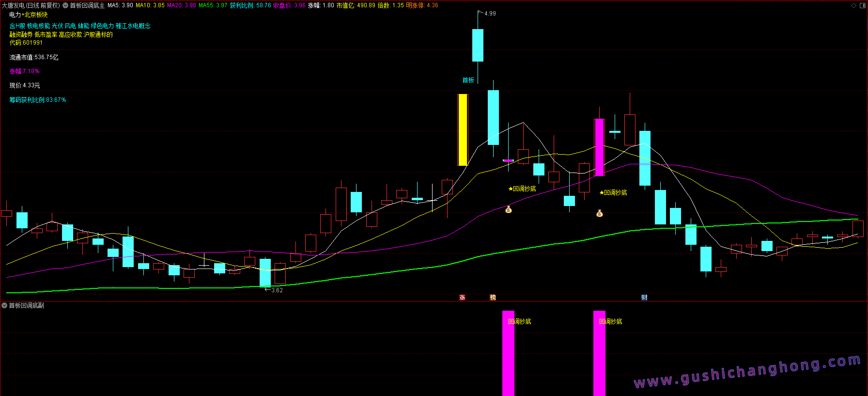Click the blue 财 marker icon

644,297
